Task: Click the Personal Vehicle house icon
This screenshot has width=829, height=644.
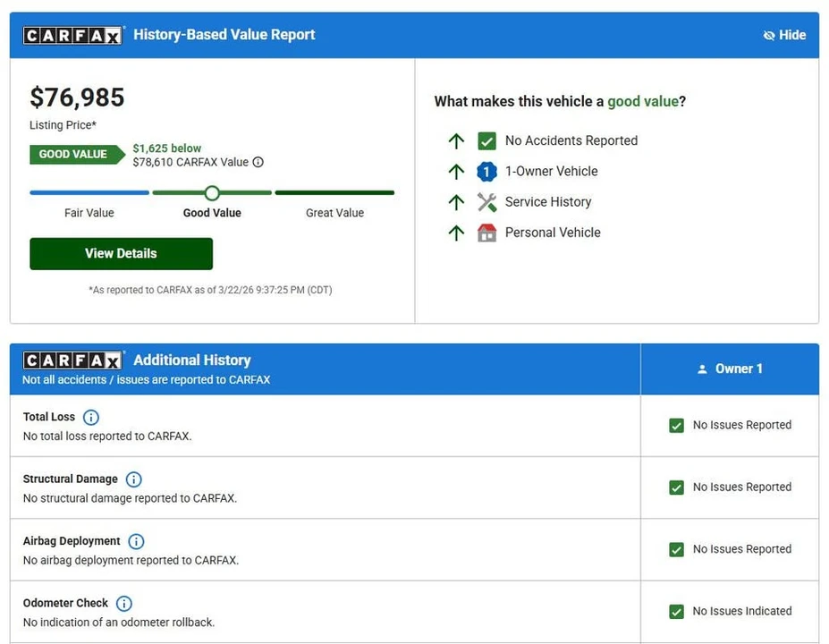Action: point(486,233)
